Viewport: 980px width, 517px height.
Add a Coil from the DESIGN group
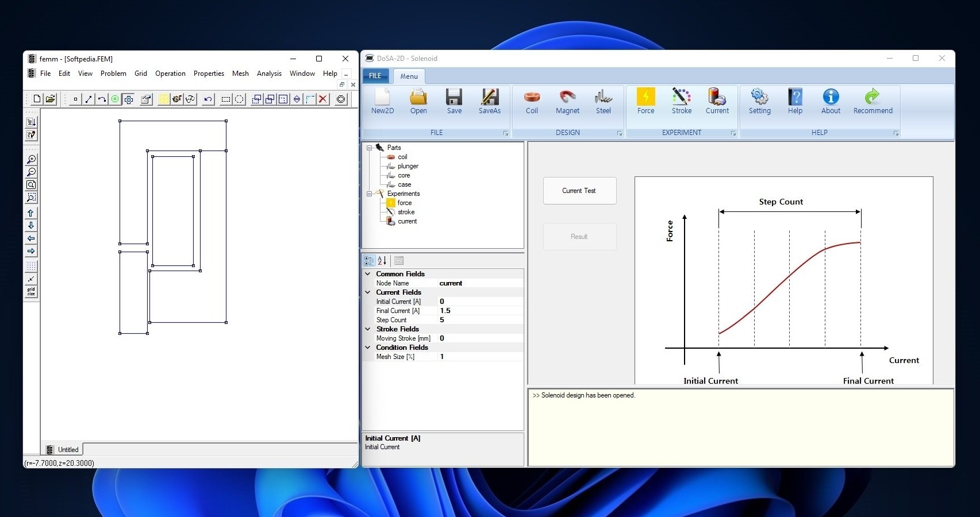tap(532, 102)
